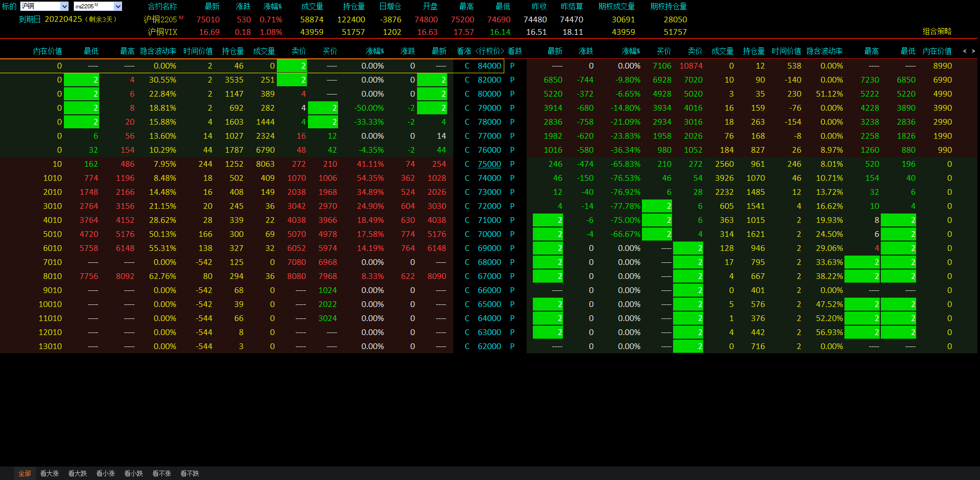Click call intrinsic value 13010 cell
The image size is (980, 480).
(50, 346)
